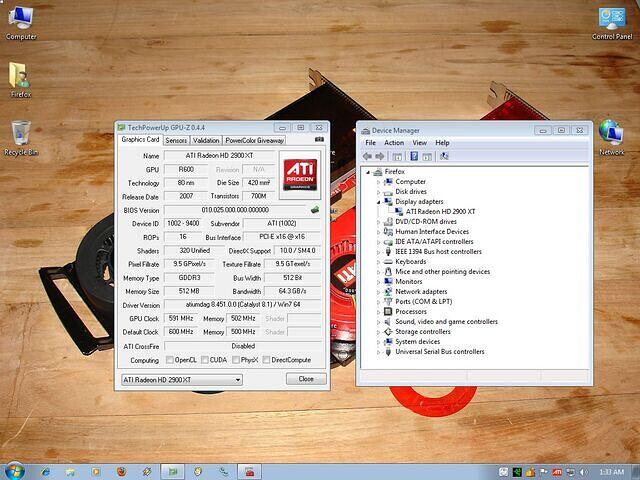Select ATI Radeon HD 2900 XT tree item
The height and width of the screenshot is (480, 640).
(440, 211)
